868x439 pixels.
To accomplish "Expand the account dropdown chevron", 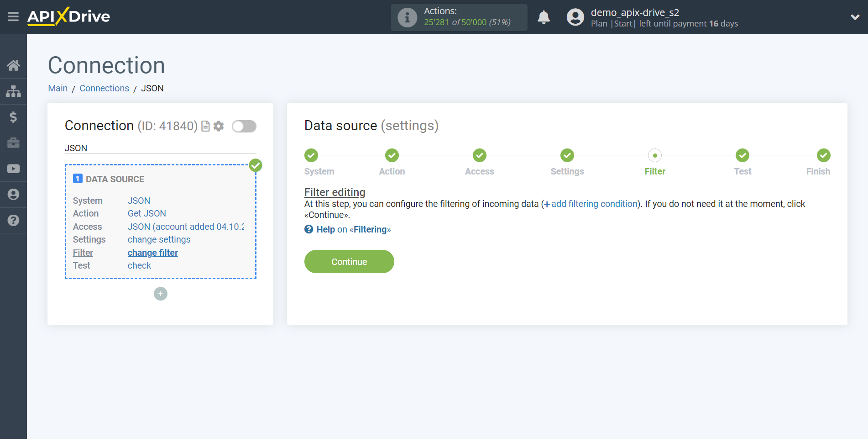I will [855, 17].
